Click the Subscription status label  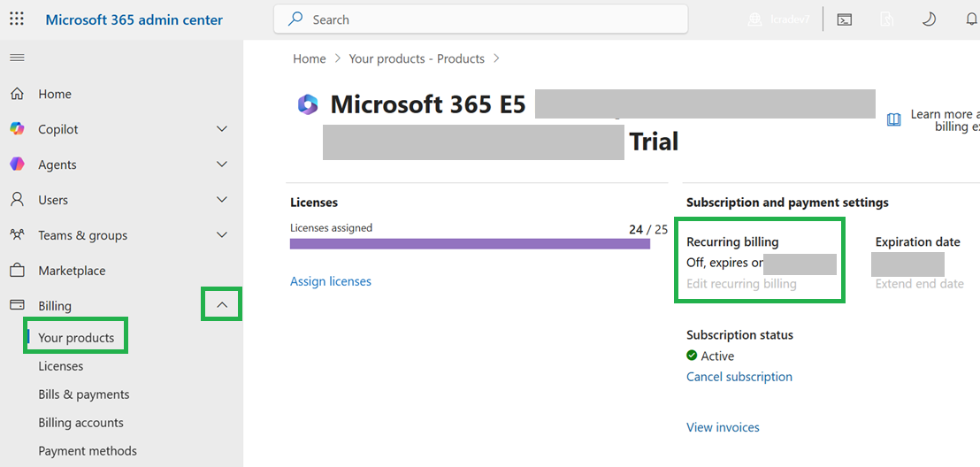coord(739,335)
